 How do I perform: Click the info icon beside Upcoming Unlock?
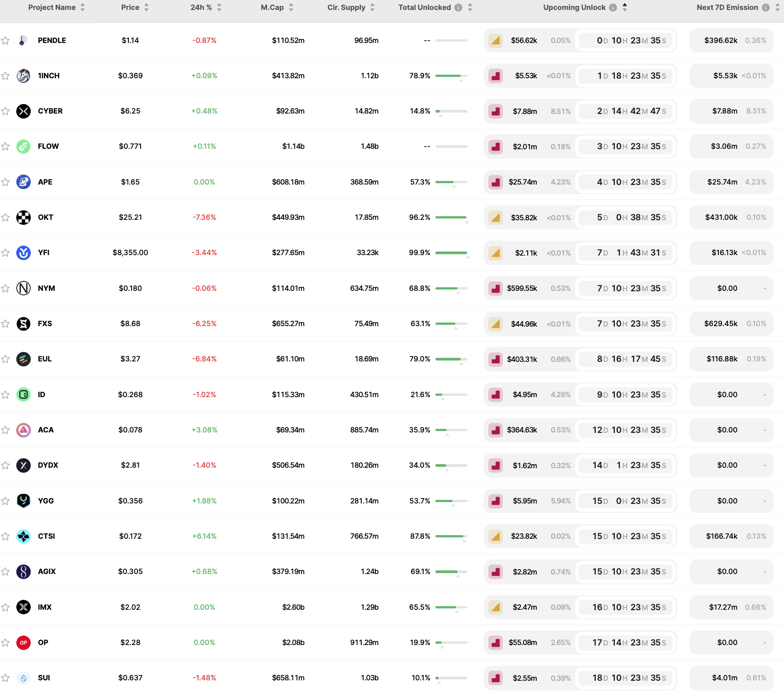point(613,8)
